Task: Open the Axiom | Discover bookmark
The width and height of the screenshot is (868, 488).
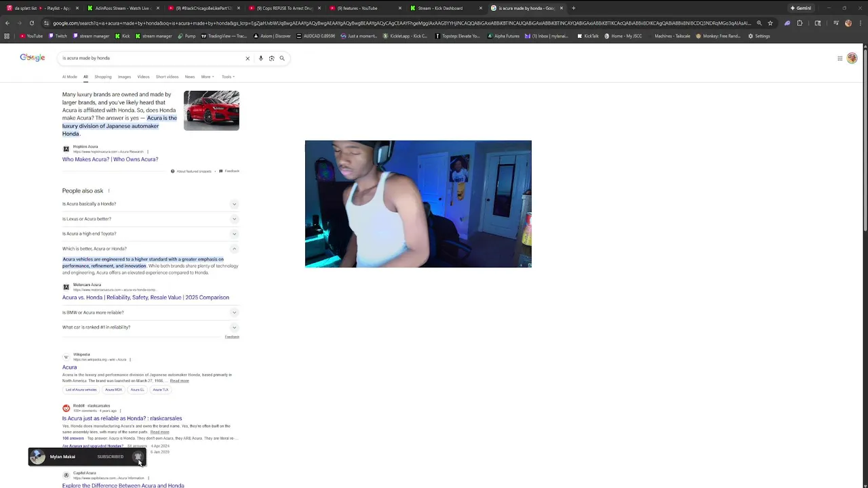Action: (x=273, y=36)
